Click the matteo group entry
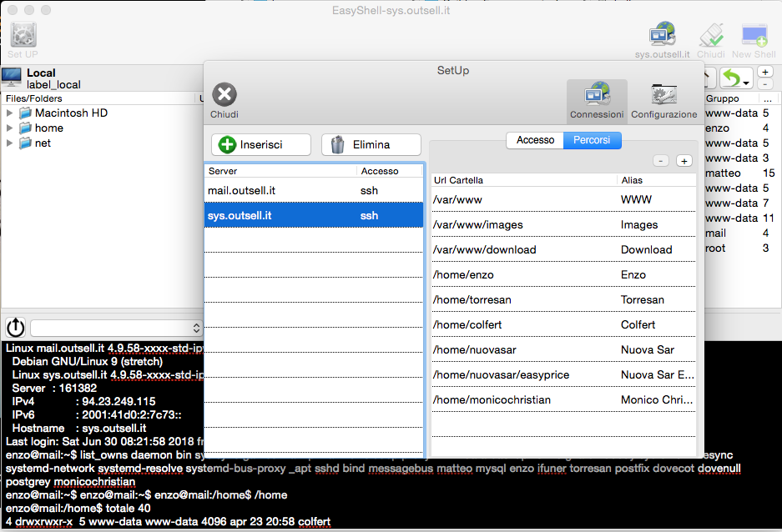This screenshot has height=532, width=782. [723, 173]
